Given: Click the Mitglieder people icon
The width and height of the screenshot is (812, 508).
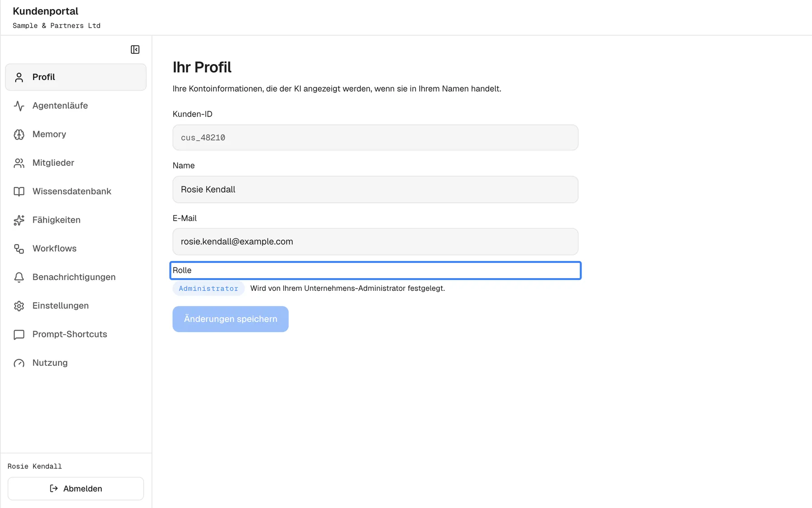Looking at the screenshot, I should [19, 163].
